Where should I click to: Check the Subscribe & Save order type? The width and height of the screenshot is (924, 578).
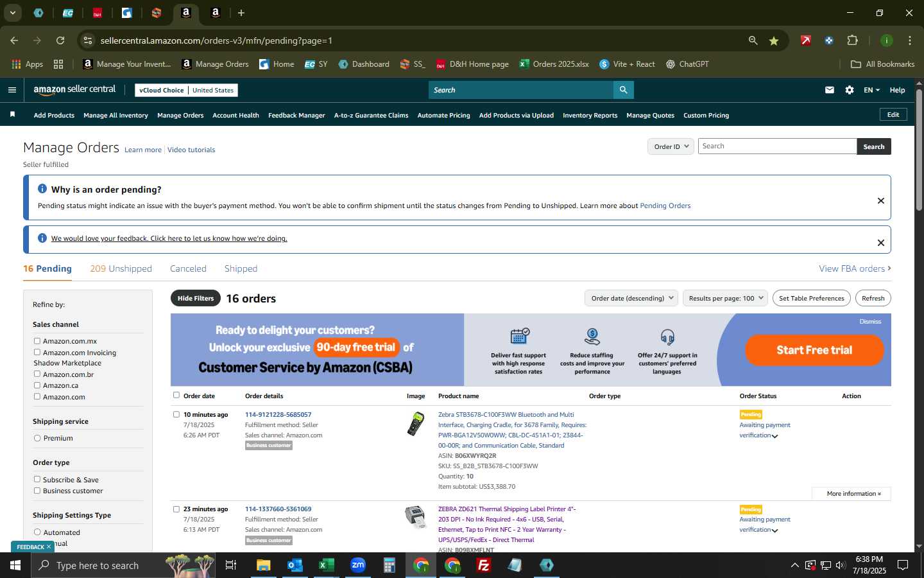point(37,479)
